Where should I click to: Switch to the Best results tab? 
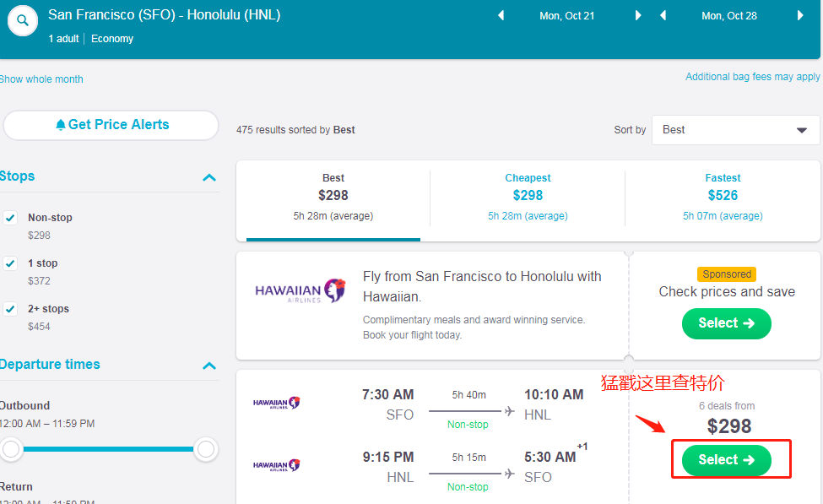coord(333,201)
